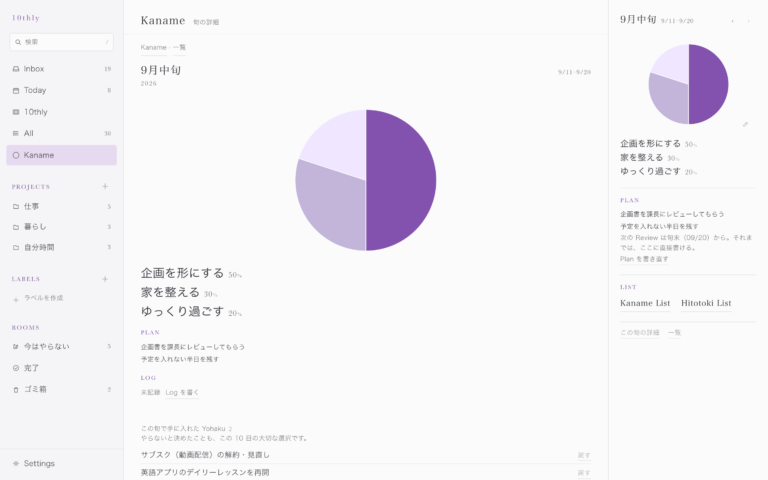This screenshot has height=480, width=768.
Task: Open the 完了 room
Action: pos(61,368)
